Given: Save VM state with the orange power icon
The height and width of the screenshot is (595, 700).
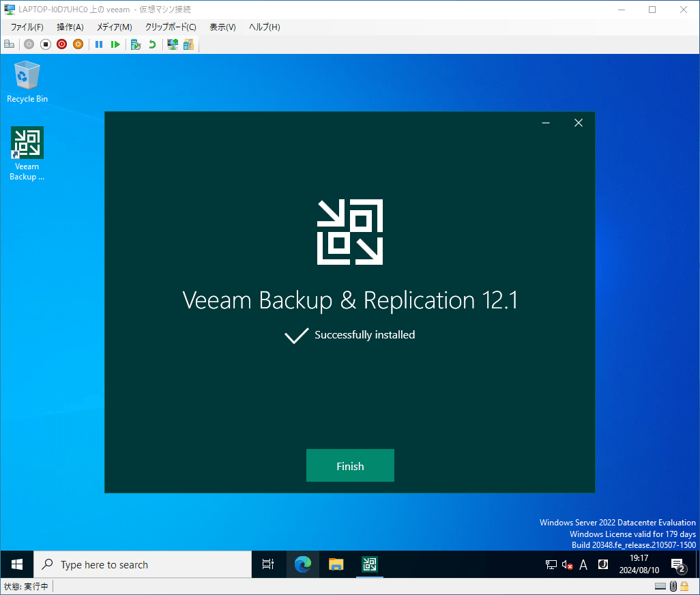Looking at the screenshot, I should pos(78,44).
